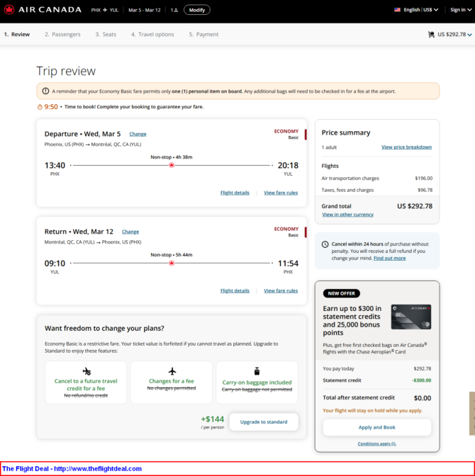
Task: Click the Taxes, fees and charges $96.78 row
Action: coord(377,190)
